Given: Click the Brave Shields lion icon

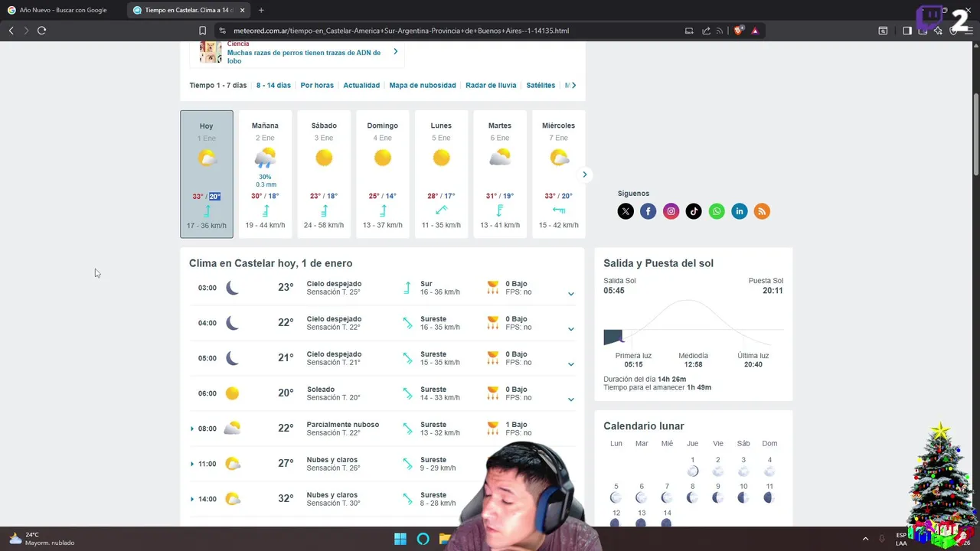Looking at the screenshot, I should point(739,31).
